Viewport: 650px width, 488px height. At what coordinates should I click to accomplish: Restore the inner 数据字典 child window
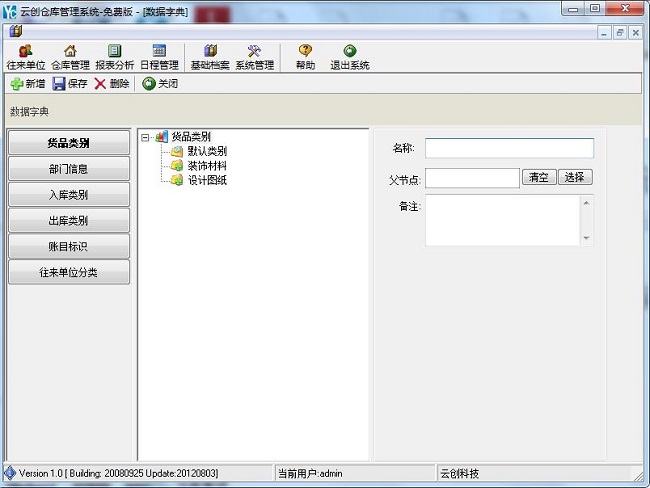coord(620,33)
